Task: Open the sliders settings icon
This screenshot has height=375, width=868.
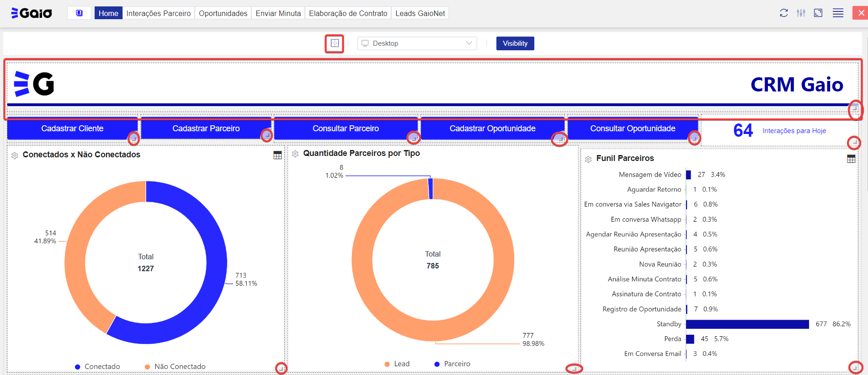Action: click(x=801, y=13)
